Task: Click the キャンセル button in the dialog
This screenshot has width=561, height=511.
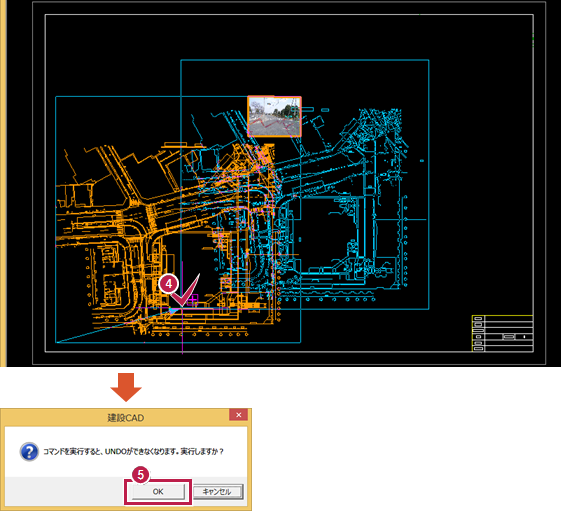Action: tap(218, 492)
